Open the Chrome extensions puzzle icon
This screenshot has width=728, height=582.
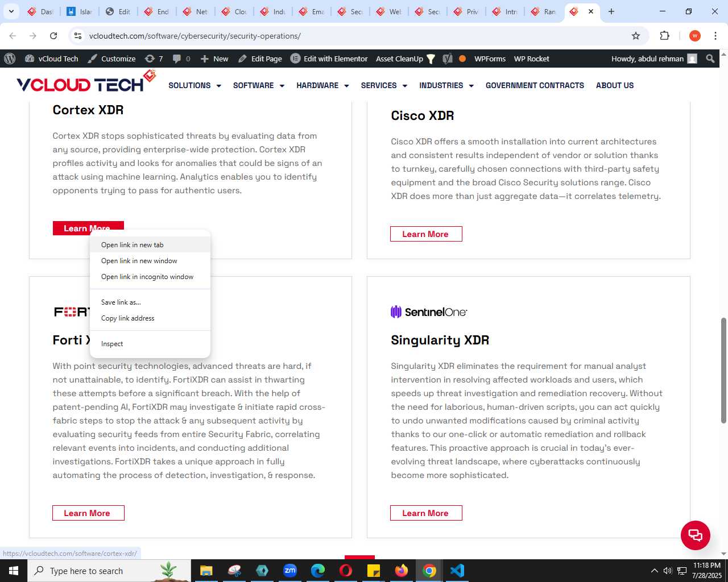coord(664,36)
